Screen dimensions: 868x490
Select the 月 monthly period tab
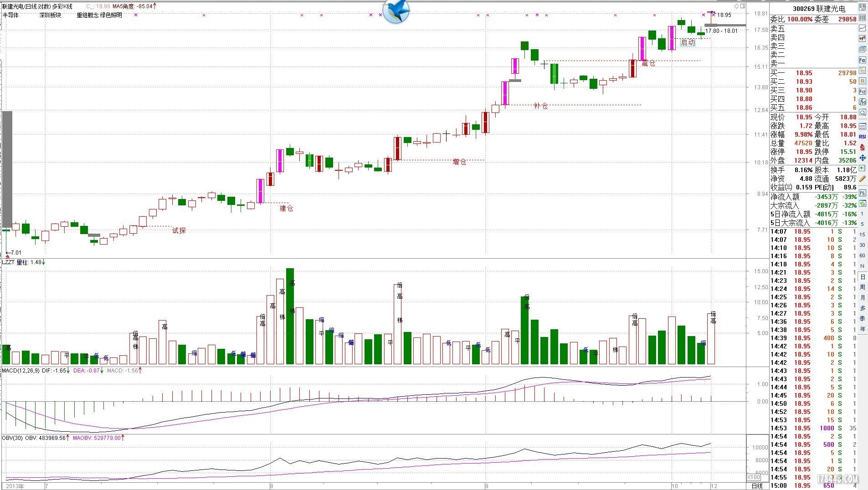pos(863,298)
